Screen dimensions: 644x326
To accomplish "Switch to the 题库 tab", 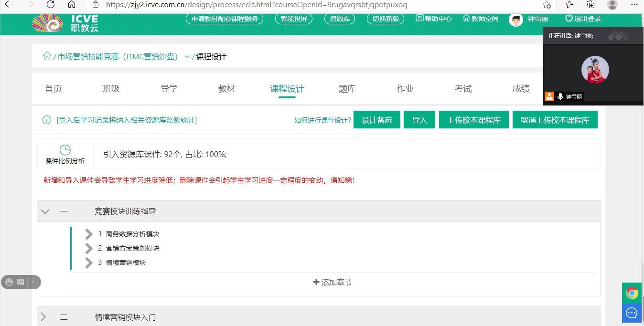I will point(347,89).
